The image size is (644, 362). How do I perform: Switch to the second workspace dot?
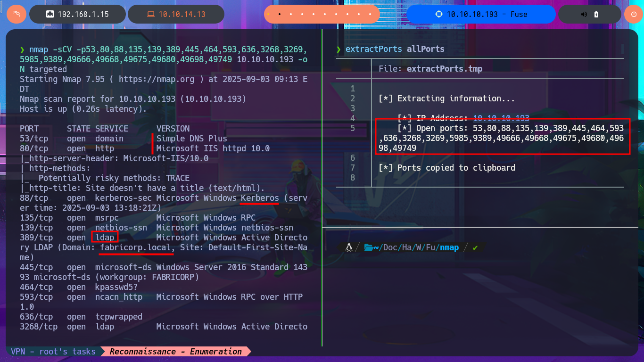click(280, 14)
